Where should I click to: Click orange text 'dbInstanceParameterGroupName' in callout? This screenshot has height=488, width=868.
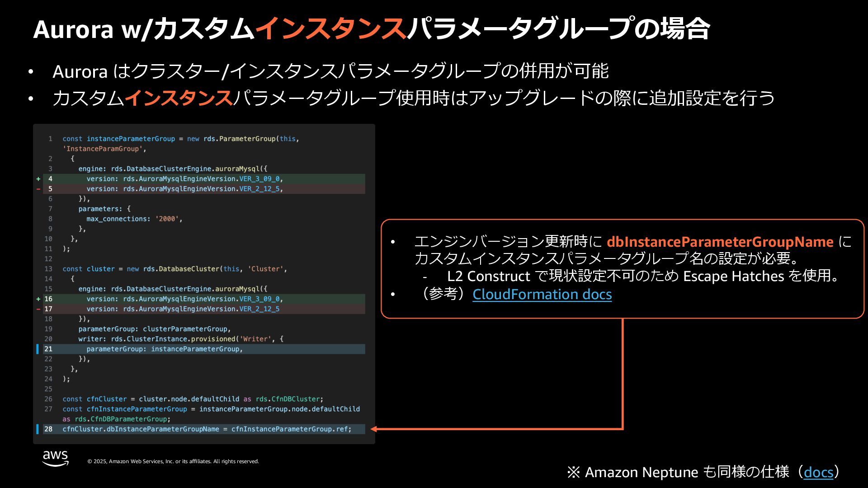pyautogui.click(x=720, y=242)
